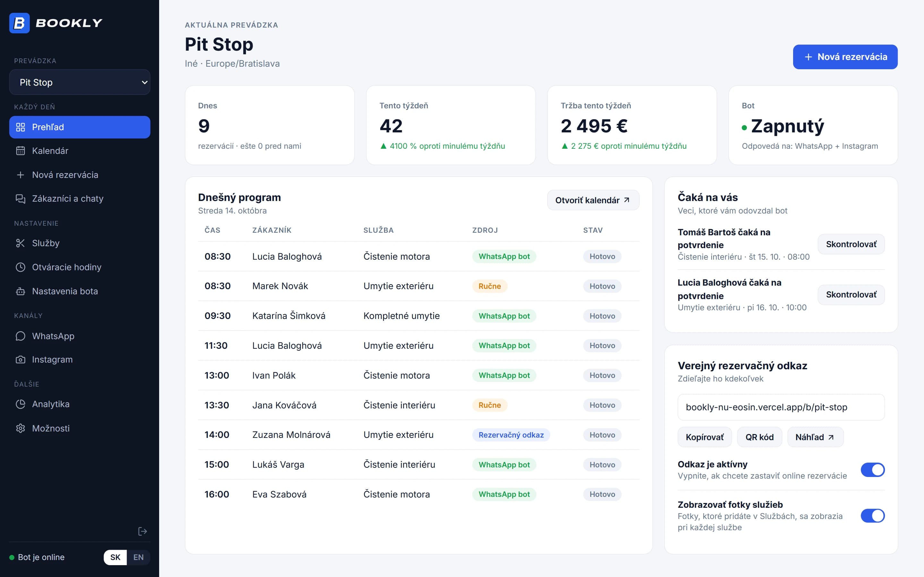This screenshot has width=924, height=577.
Task: Click Otvoriť kalendár button
Action: point(593,200)
